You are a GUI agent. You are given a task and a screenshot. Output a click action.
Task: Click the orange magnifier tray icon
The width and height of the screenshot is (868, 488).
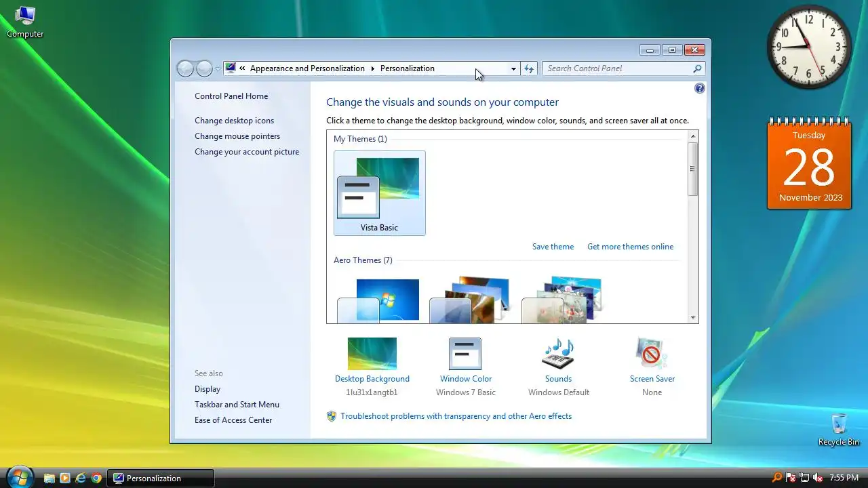(777, 478)
